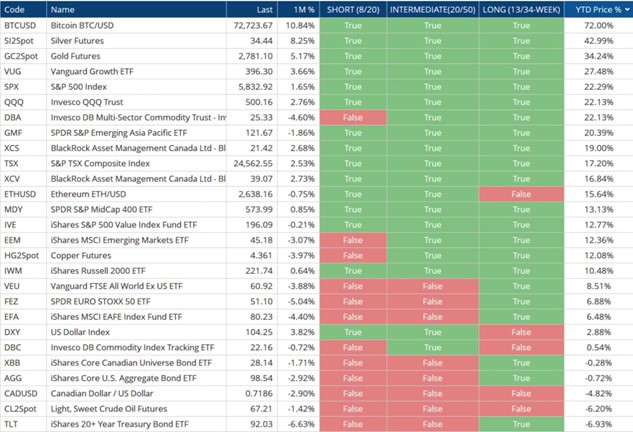Select the S&P 500 Index name cell

point(136,87)
